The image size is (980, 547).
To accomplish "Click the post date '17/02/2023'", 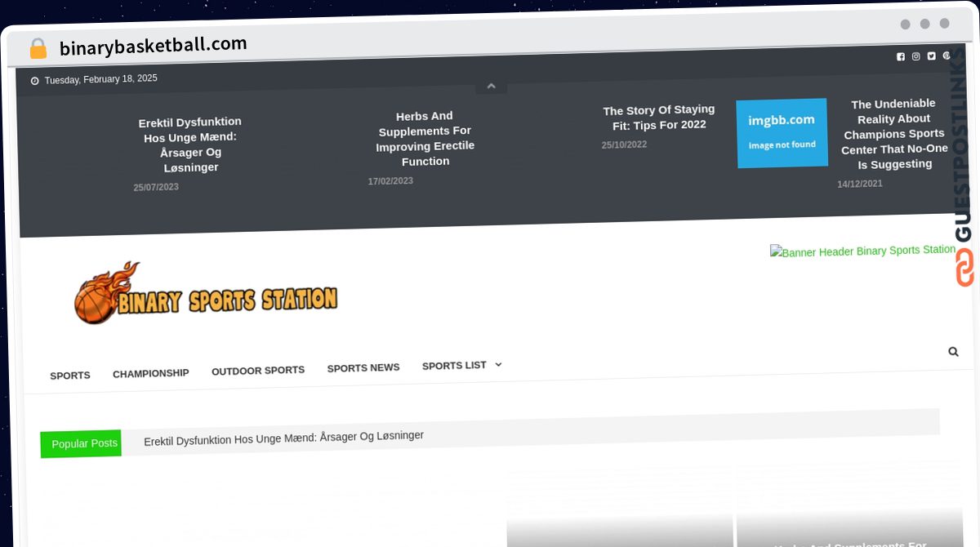I will pyautogui.click(x=390, y=181).
